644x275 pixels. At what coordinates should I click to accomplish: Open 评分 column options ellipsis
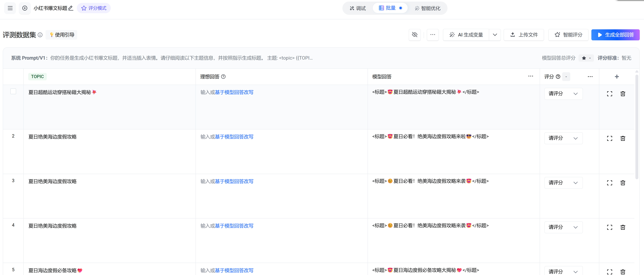(x=590, y=77)
